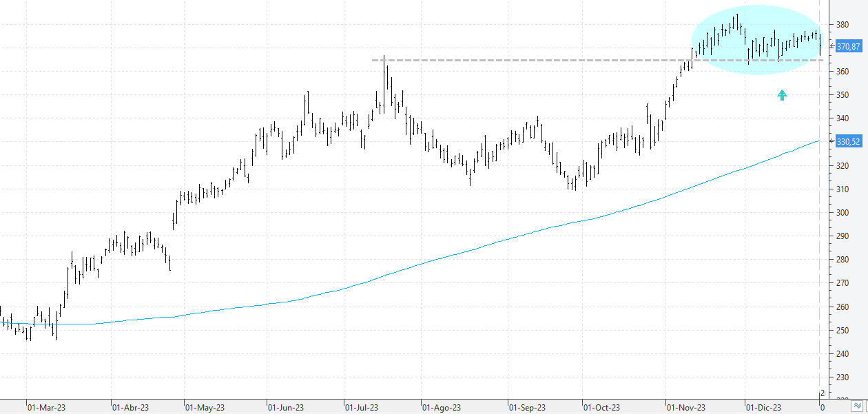Click the 260 value on the price axis

pyautogui.click(x=843, y=307)
